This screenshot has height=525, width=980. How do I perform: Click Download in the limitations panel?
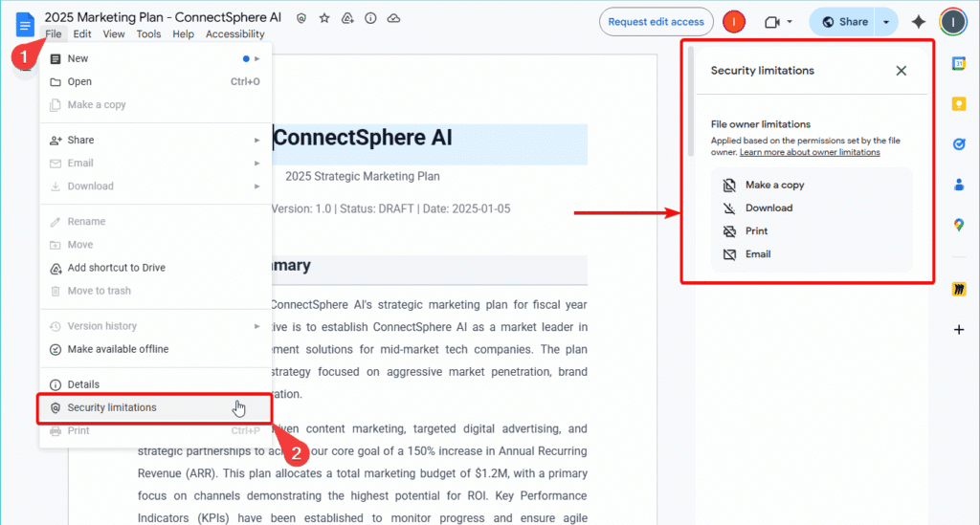coord(768,208)
